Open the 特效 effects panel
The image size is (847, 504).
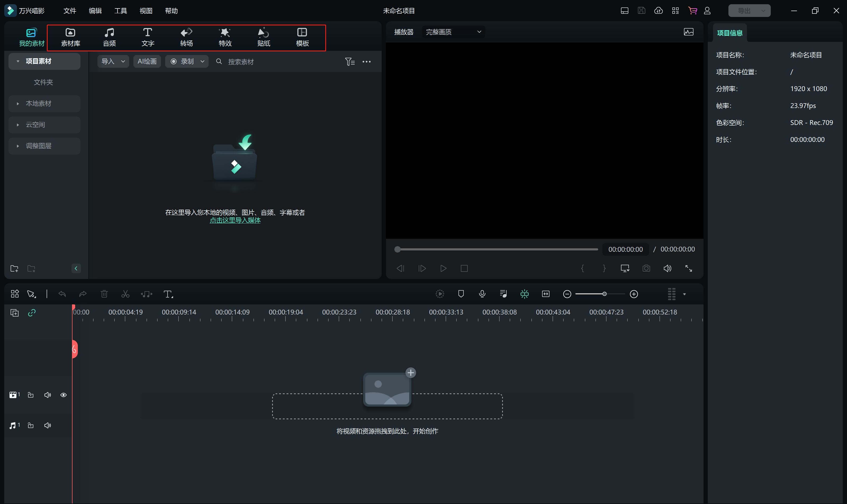(225, 37)
